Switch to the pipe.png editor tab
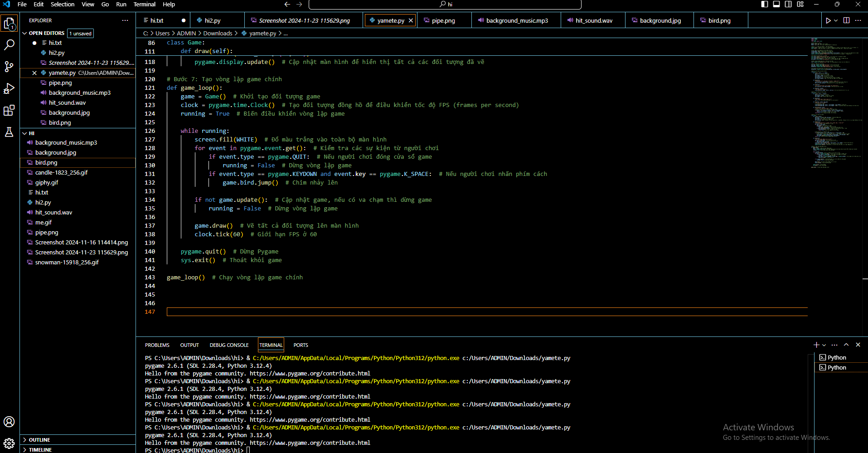 pos(443,20)
